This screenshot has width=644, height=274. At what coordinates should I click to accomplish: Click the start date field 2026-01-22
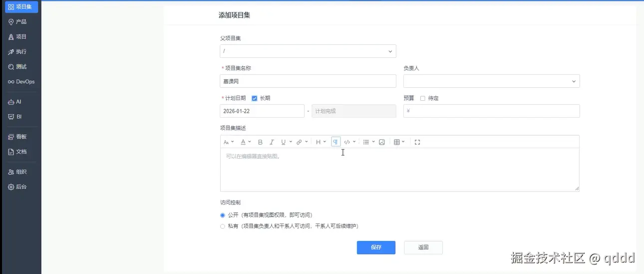click(x=262, y=111)
